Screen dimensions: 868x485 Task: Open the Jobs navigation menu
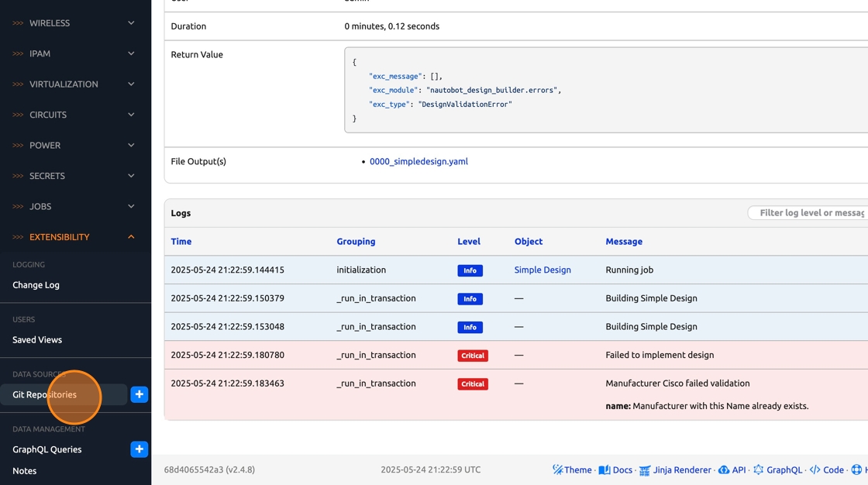[x=40, y=206]
